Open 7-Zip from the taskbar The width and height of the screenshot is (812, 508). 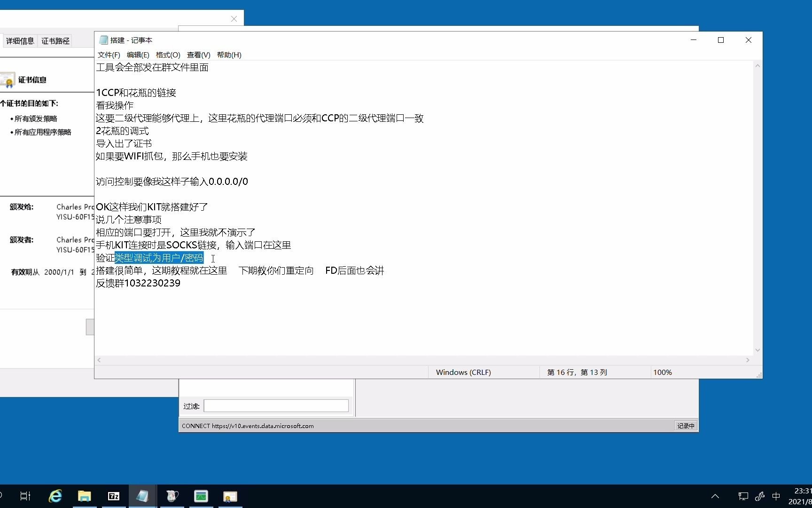coord(114,496)
